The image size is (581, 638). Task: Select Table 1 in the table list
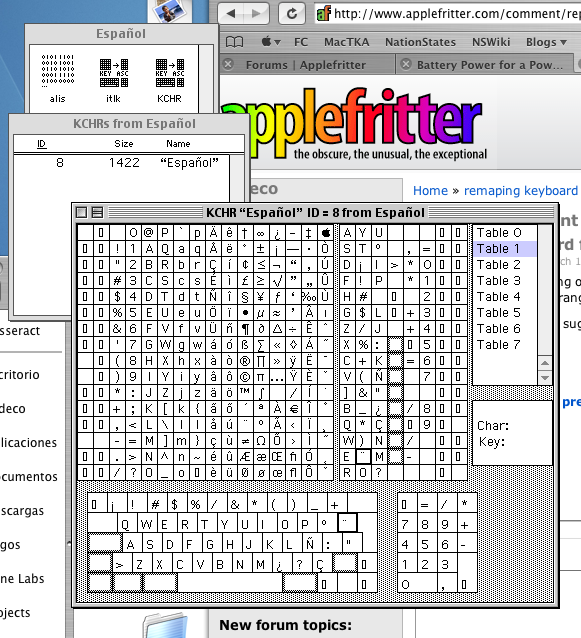click(x=505, y=249)
